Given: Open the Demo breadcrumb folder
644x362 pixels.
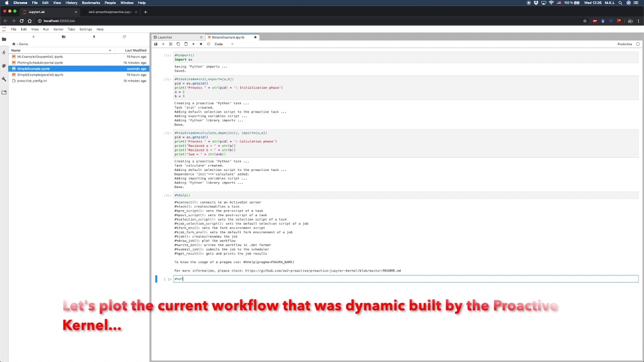Looking at the screenshot, I should coord(24,44).
